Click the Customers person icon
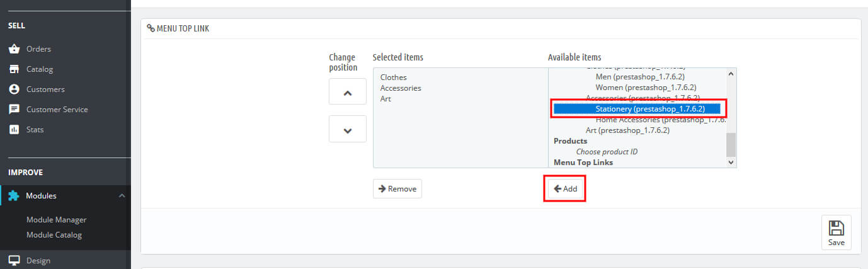The width and height of the screenshot is (868, 269). coord(14,89)
